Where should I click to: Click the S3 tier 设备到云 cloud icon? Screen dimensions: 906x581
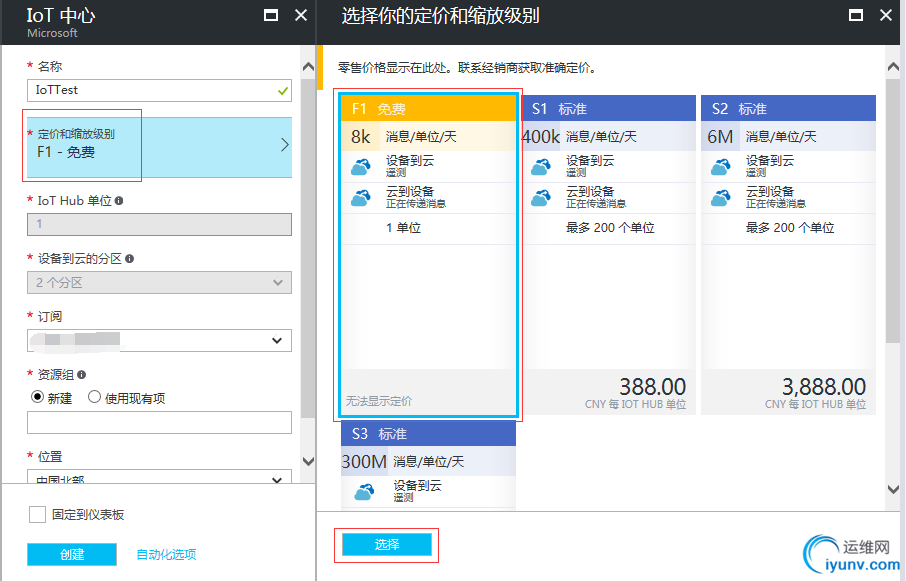pos(364,492)
